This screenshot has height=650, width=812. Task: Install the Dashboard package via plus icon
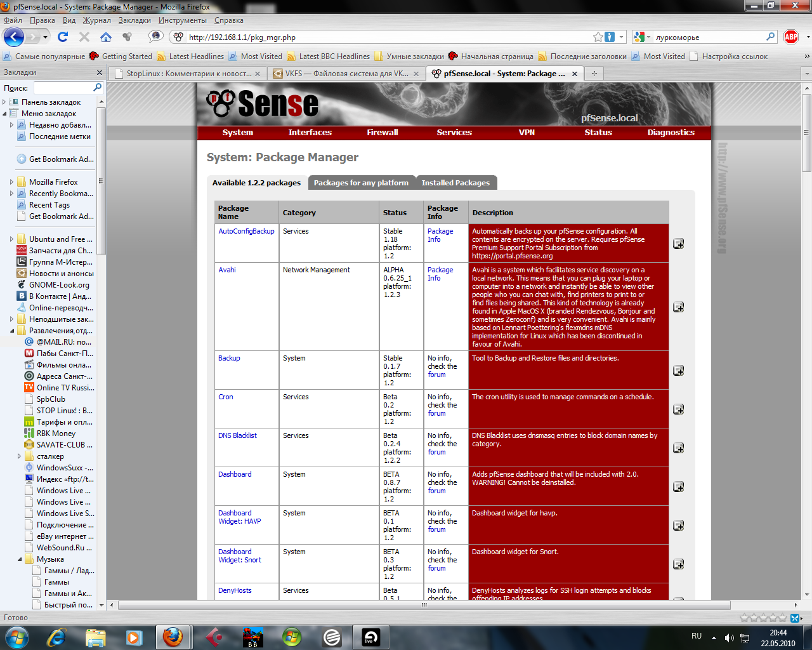(678, 487)
